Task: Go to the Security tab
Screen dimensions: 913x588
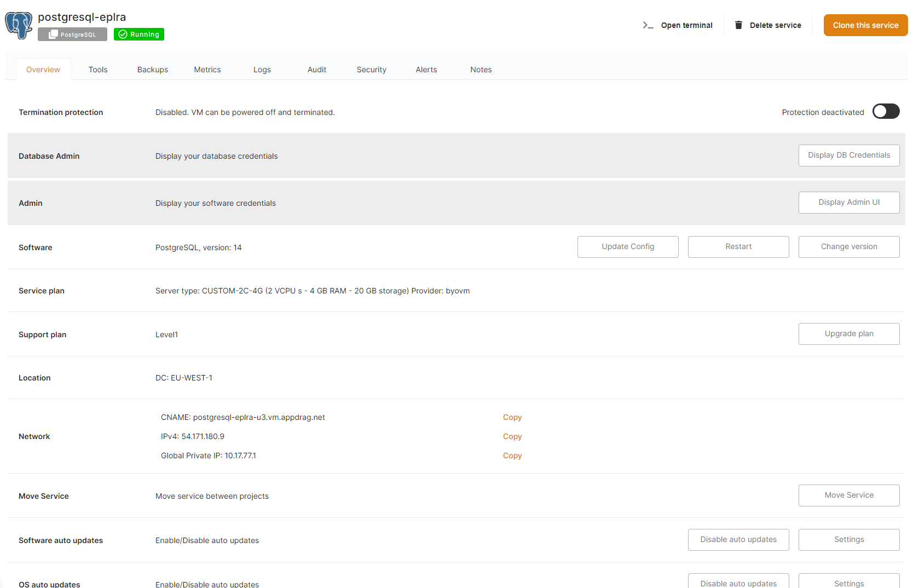Action: click(x=372, y=70)
